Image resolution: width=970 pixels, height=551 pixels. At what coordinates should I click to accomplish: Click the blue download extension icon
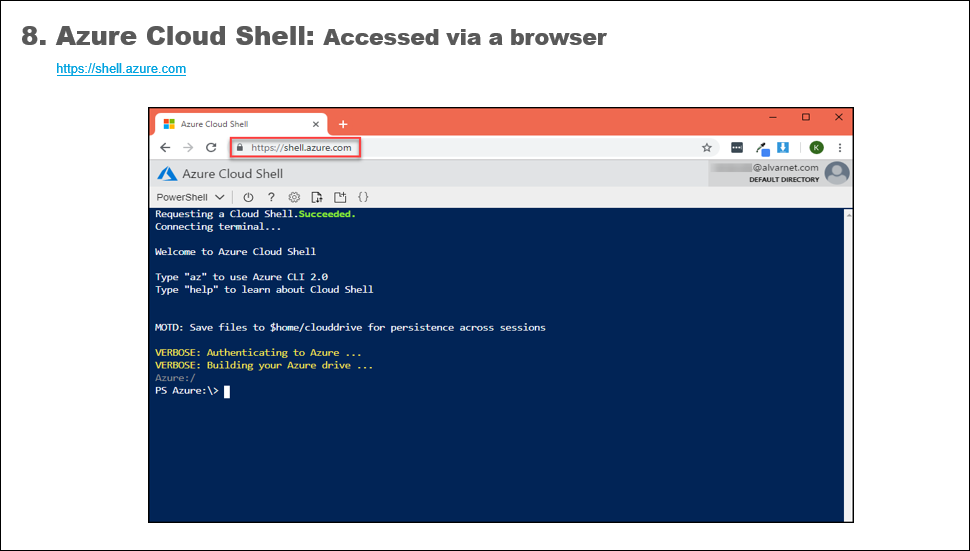click(783, 147)
